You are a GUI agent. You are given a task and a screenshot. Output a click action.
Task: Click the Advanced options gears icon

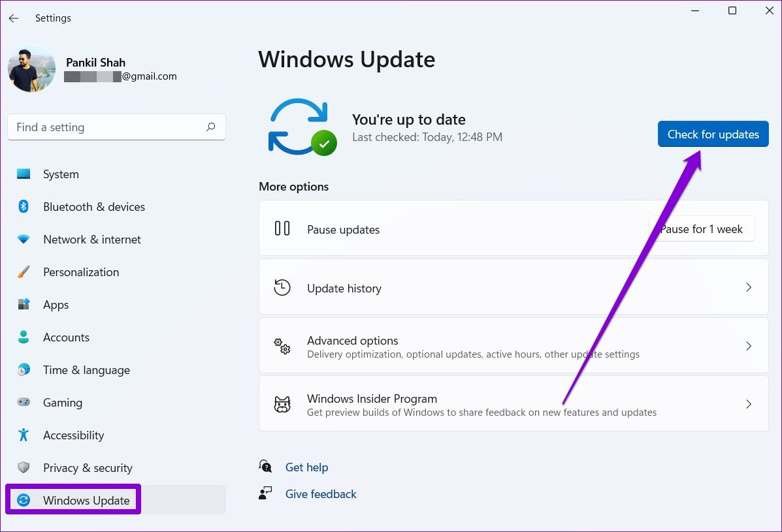click(282, 346)
